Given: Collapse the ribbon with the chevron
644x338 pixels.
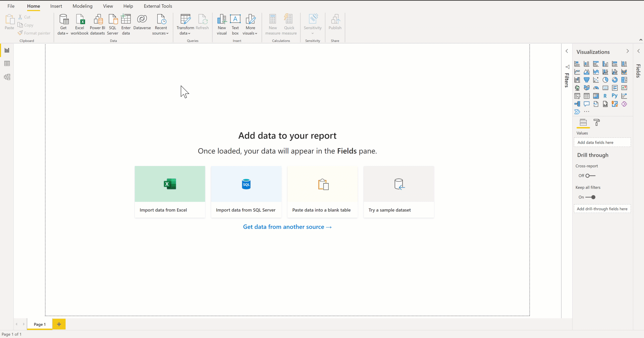Looking at the screenshot, I should 641,40.
